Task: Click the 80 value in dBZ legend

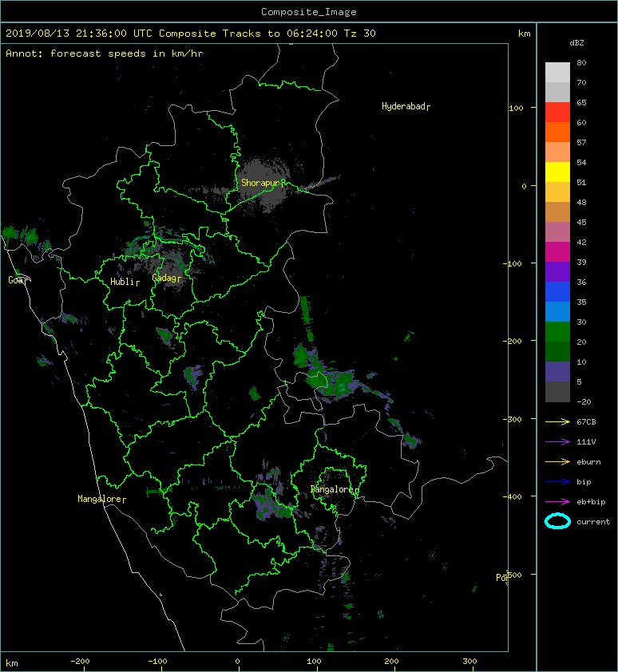Action: pyautogui.click(x=581, y=62)
